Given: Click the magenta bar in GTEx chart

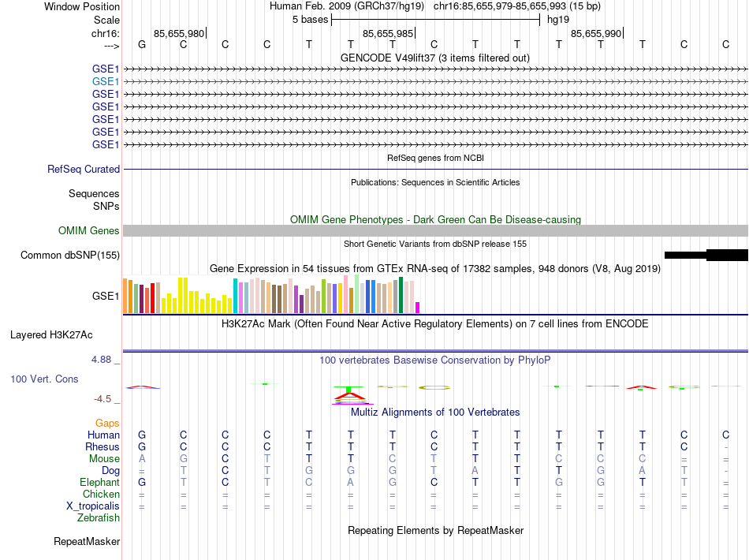Looking at the screenshot, I should tap(418, 308).
